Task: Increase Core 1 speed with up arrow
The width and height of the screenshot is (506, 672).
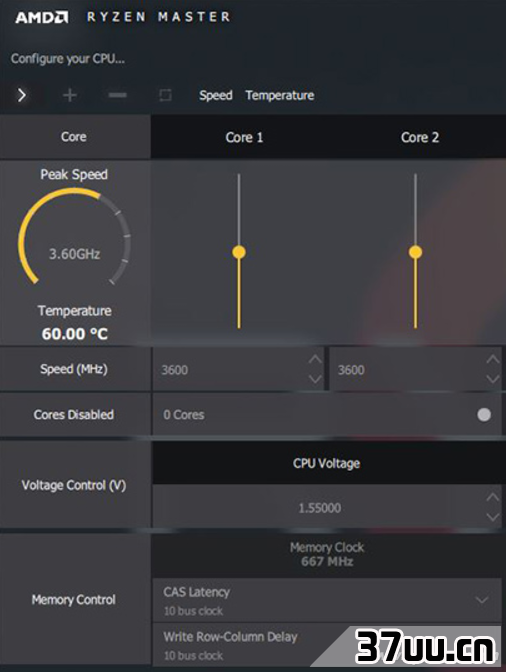Action: [315, 359]
